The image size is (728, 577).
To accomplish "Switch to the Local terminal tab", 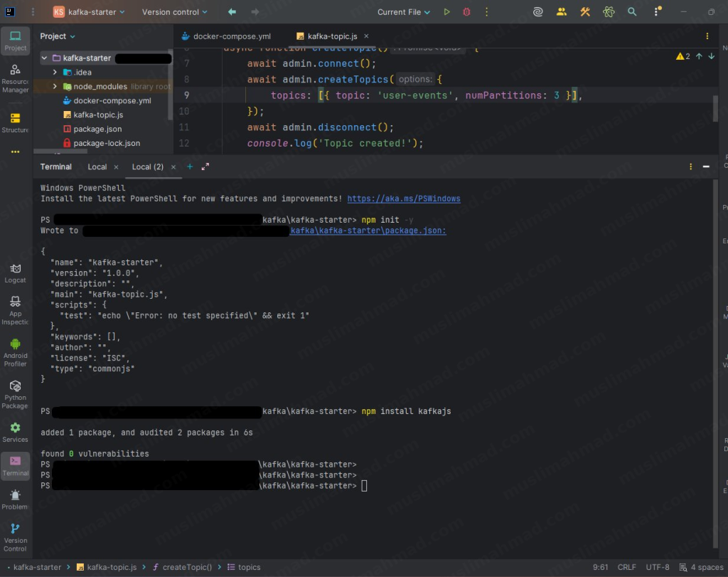I will pos(97,166).
